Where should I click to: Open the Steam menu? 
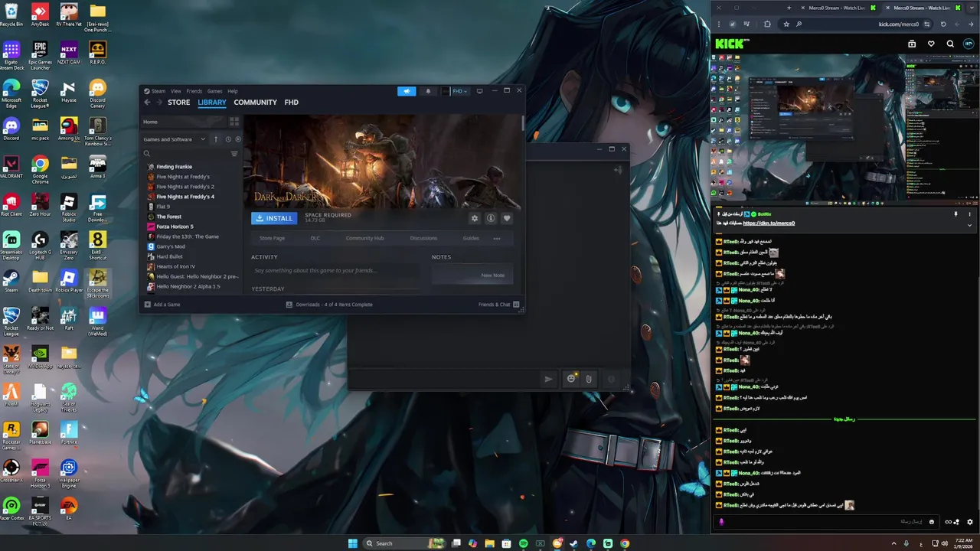[x=158, y=91]
